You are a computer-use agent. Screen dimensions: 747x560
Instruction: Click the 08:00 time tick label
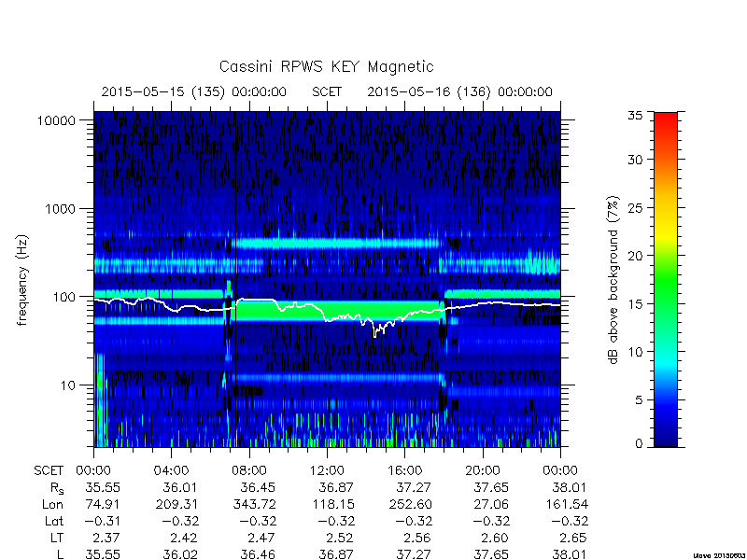click(x=249, y=471)
